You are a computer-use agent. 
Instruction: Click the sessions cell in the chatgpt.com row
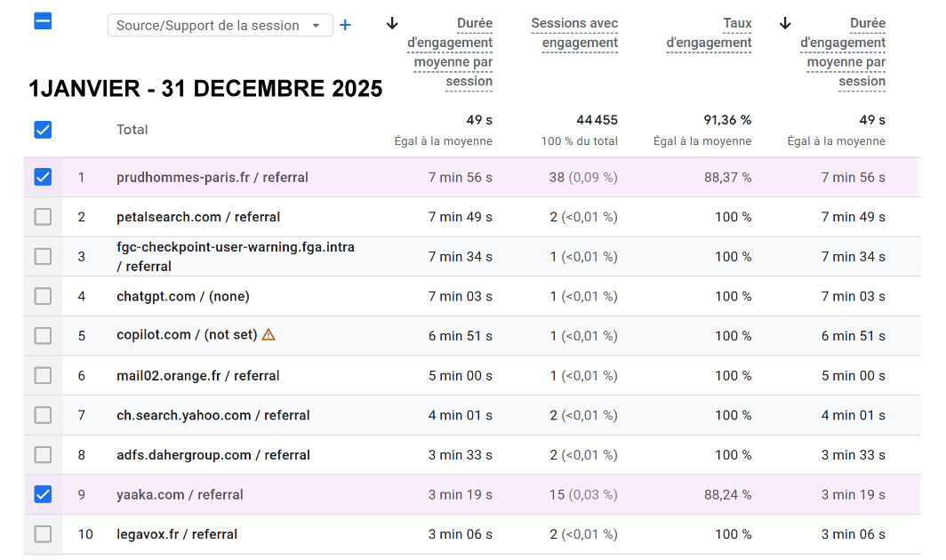[x=583, y=296]
